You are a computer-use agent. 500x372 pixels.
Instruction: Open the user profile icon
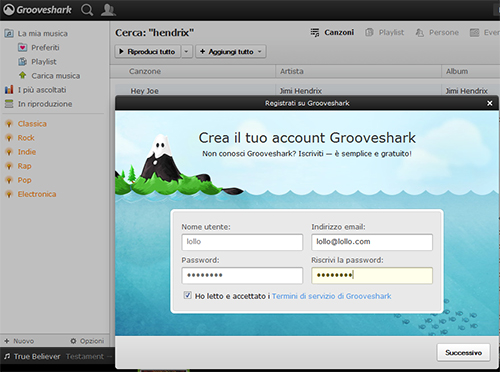point(108,10)
